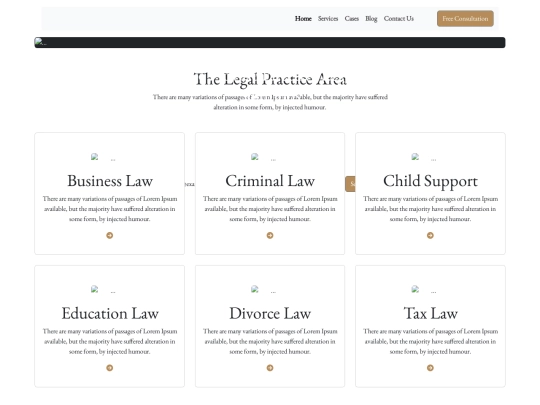The width and height of the screenshot is (540, 405).
Task: Click arrow icon under Divorce Law
Action: (270, 368)
